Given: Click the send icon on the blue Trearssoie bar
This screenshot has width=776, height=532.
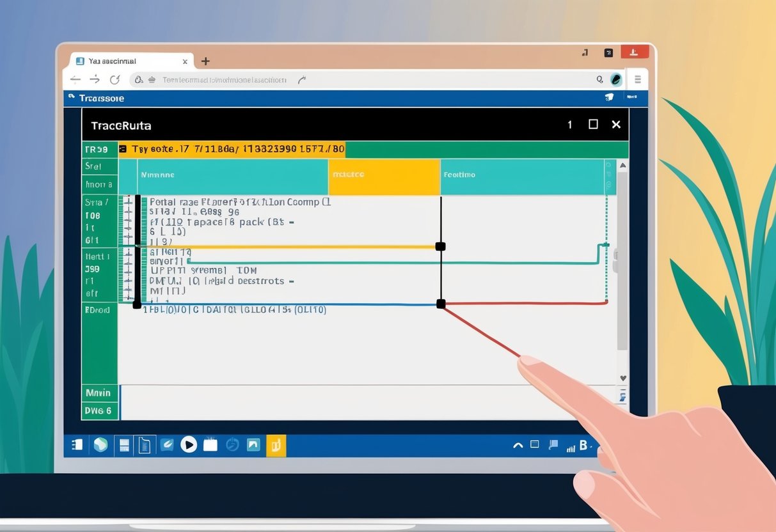Looking at the screenshot, I should tap(609, 97).
